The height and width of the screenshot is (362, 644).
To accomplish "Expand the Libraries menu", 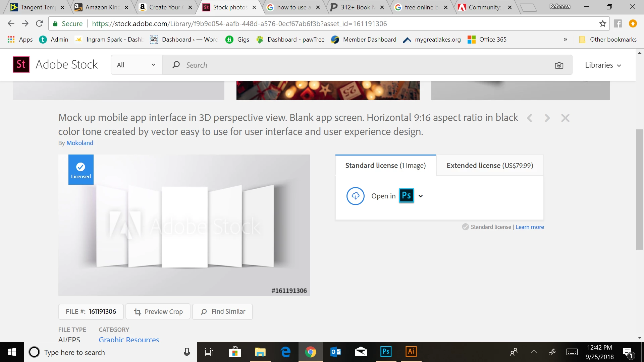I will [603, 65].
